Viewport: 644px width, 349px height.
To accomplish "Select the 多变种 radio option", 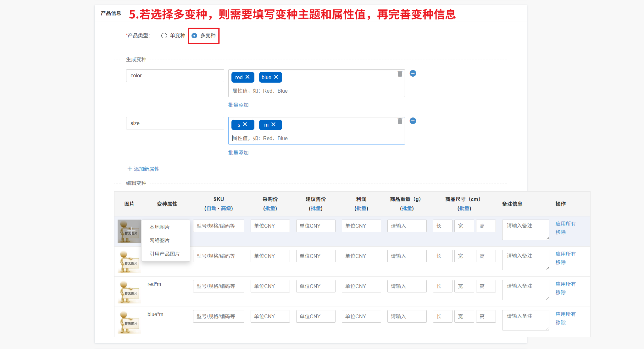I will click(195, 35).
